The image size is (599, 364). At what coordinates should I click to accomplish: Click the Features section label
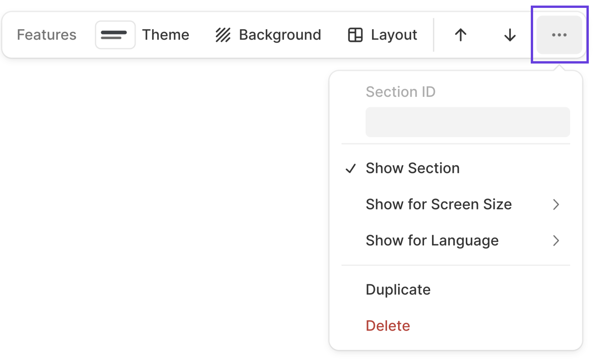[46, 34]
